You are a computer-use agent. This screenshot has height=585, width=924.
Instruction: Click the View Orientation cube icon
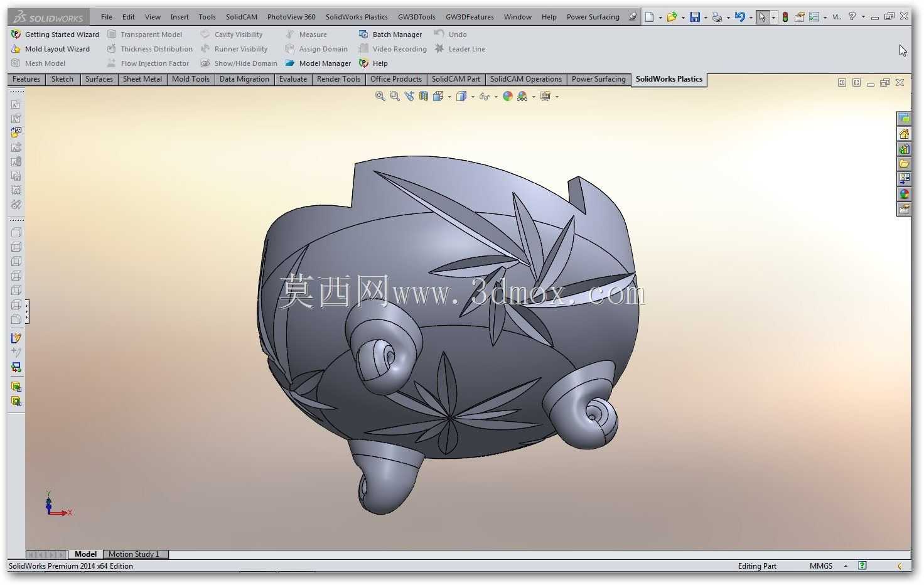tap(438, 96)
